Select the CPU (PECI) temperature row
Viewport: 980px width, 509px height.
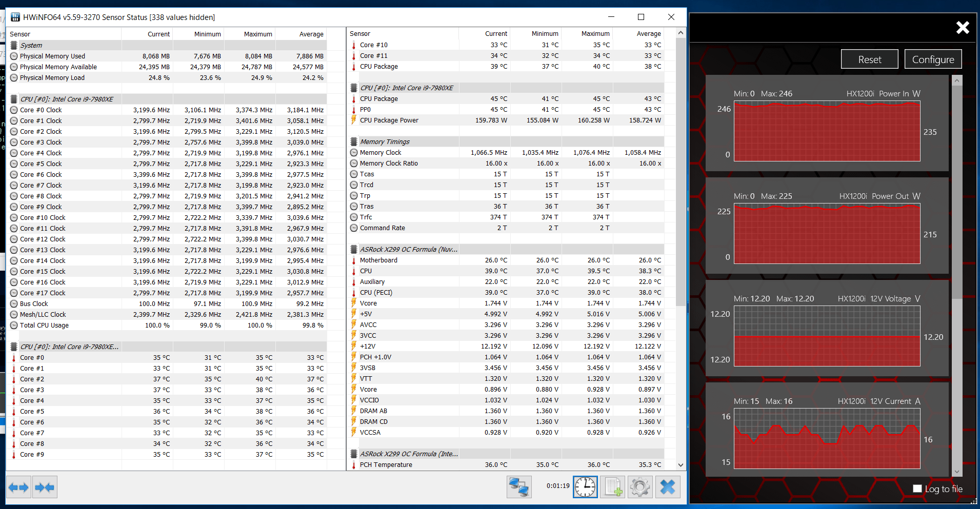pos(506,292)
